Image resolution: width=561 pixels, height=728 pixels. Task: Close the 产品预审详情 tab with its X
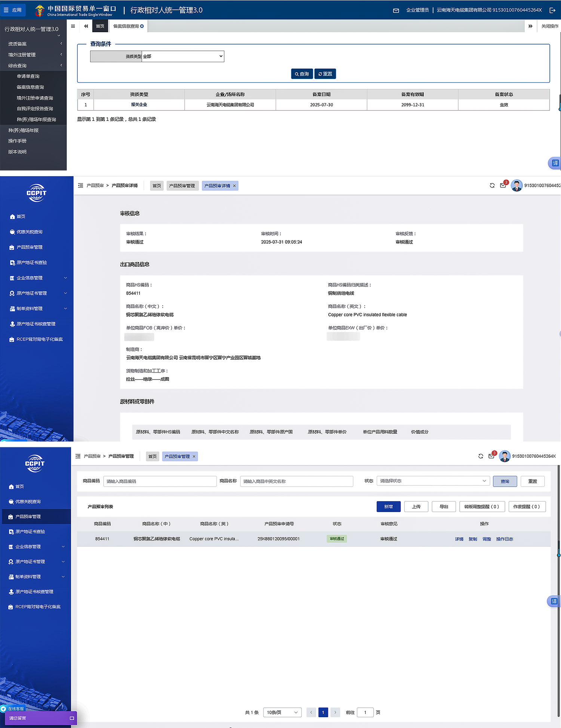(234, 186)
